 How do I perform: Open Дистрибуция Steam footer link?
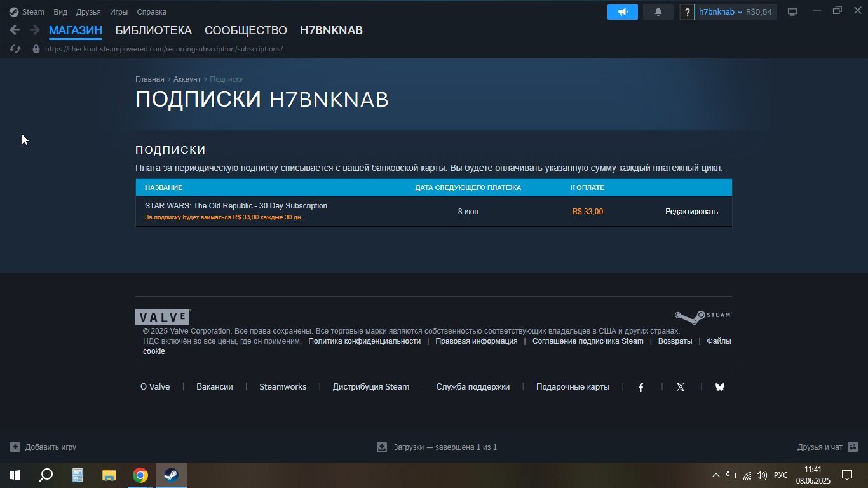371,387
